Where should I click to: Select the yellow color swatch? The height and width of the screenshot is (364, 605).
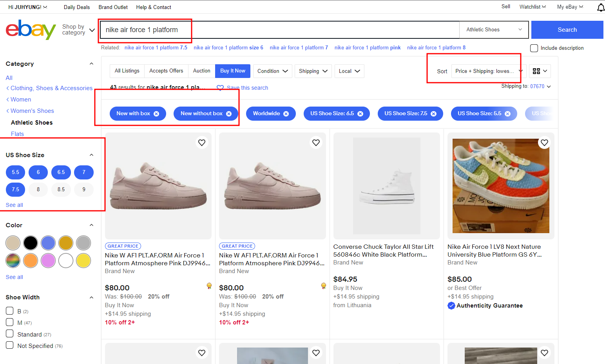point(83,261)
